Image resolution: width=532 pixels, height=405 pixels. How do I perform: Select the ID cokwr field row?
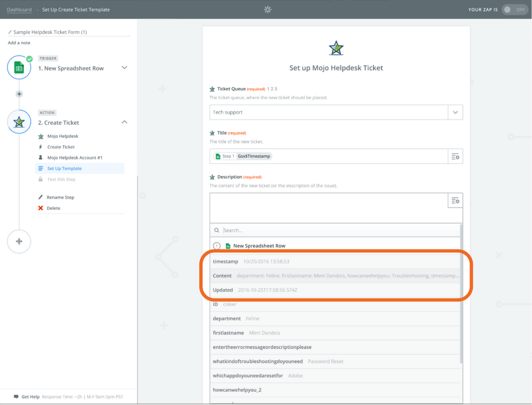pyautogui.click(x=335, y=304)
